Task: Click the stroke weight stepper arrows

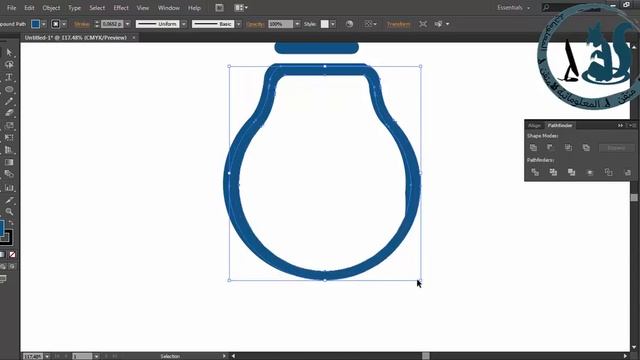Action: (97, 24)
